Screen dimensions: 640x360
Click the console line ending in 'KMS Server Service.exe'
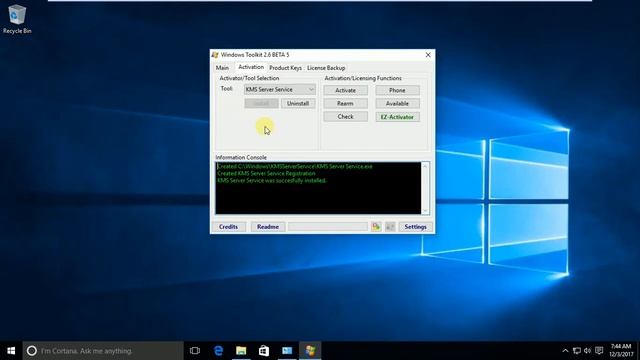pos(295,167)
